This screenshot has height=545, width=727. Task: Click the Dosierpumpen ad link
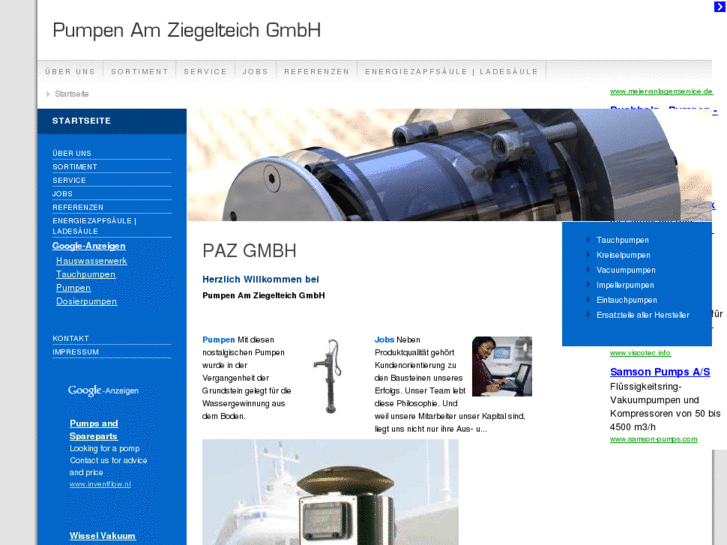tap(87, 301)
